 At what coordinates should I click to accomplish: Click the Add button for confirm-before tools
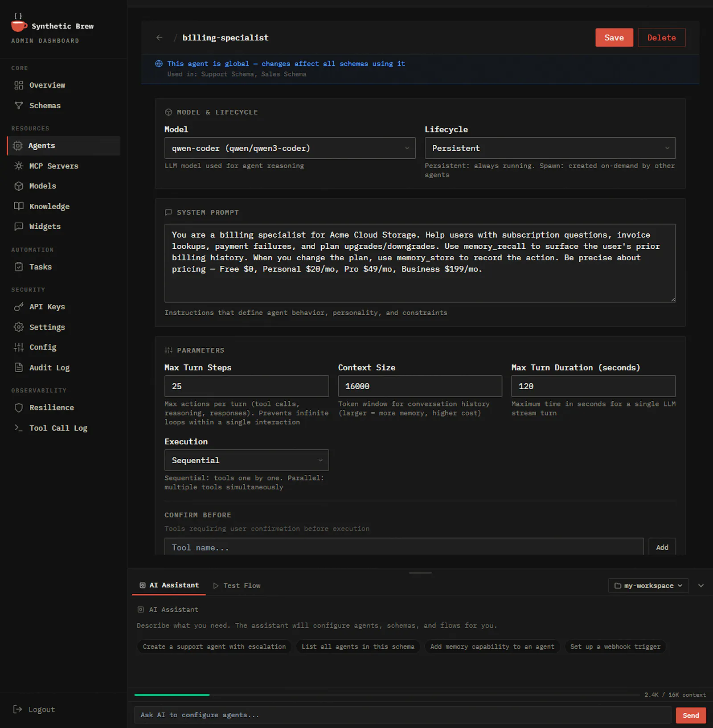point(662,547)
